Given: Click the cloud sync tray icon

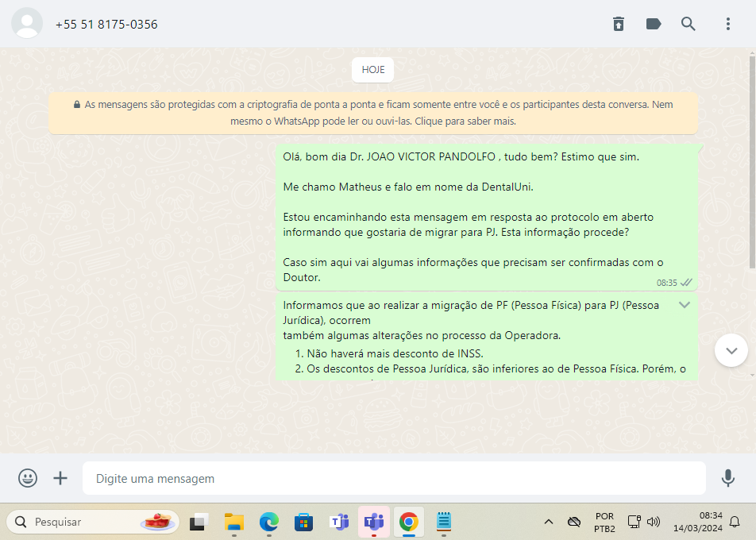Looking at the screenshot, I should 573,522.
